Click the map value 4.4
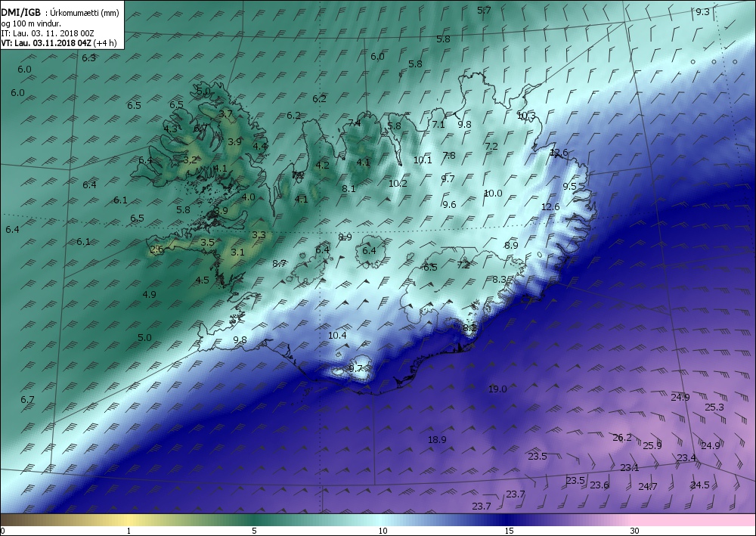Image resolution: width=756 pixels, height=536 pixels. 260,146
